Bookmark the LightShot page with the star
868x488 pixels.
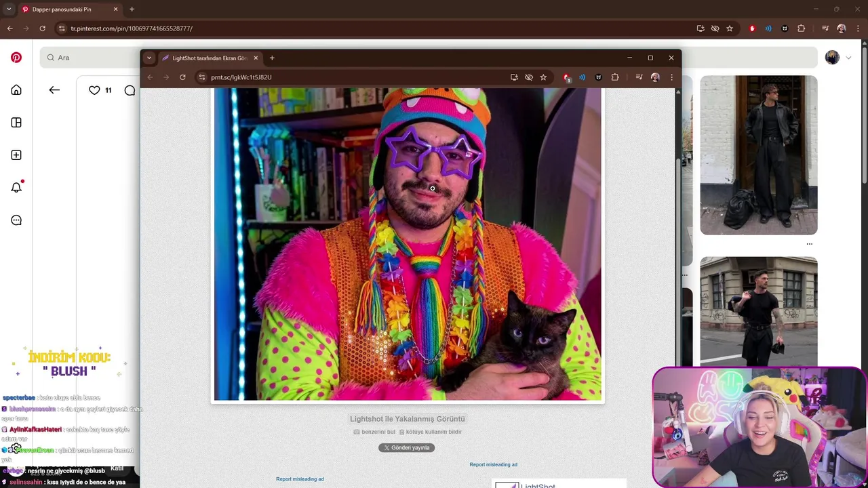pyautogui.click(x=543, y=77)
